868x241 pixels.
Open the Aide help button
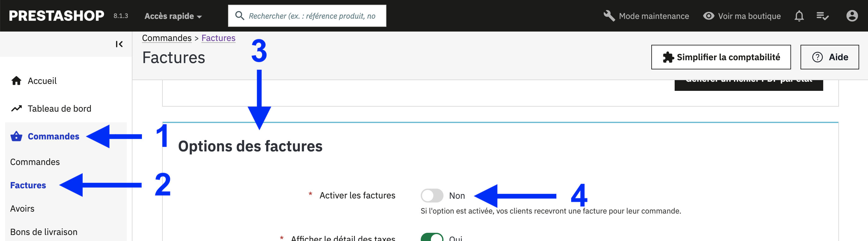pyautogui.click(x=829, y=57)
